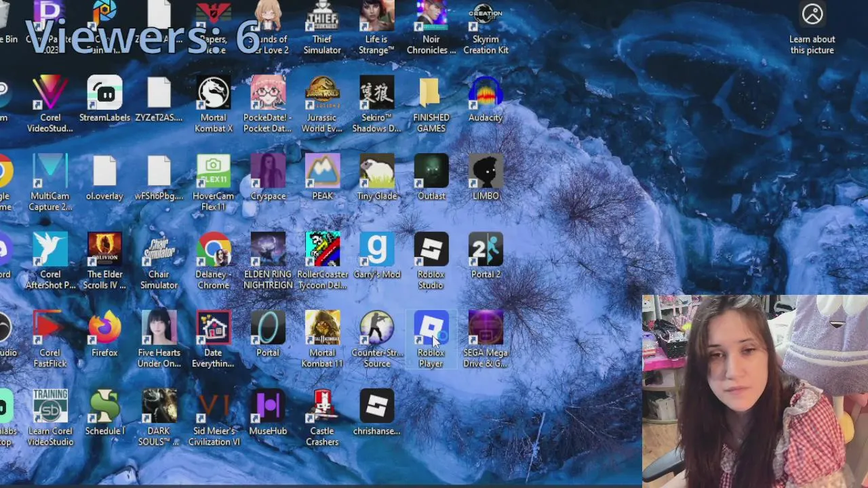Launch Firefox from the desktop

coord(104,334)
